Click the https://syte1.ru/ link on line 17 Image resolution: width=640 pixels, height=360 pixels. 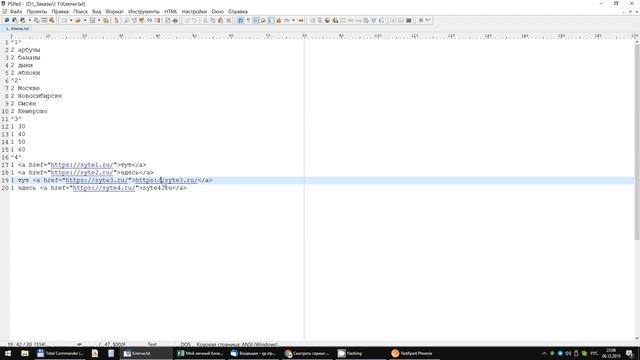[82, 165]
